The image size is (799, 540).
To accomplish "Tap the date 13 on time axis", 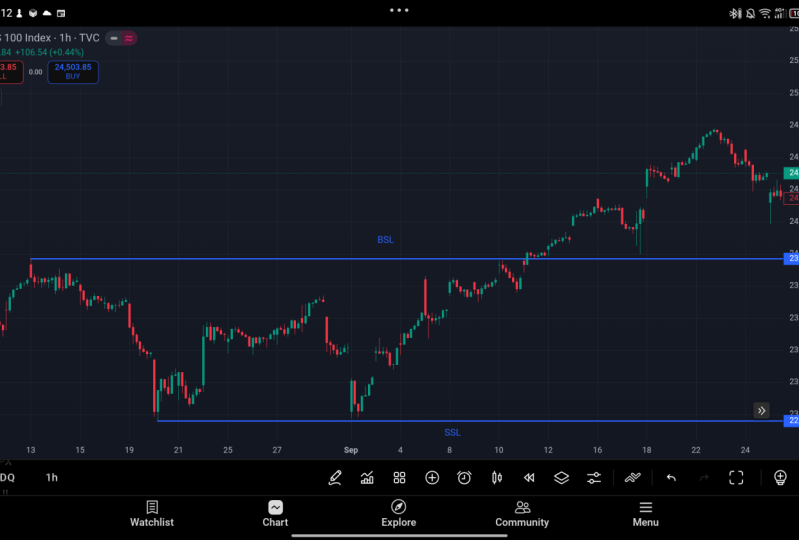I will pos(31,450).
